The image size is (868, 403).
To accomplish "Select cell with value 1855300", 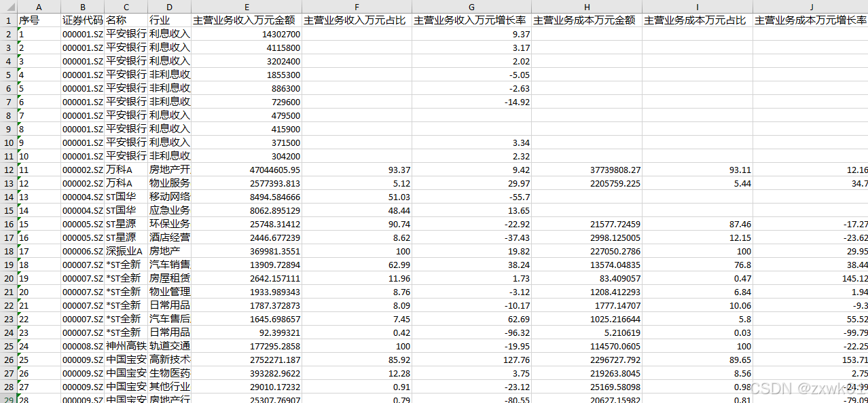I will pos(247,75).
